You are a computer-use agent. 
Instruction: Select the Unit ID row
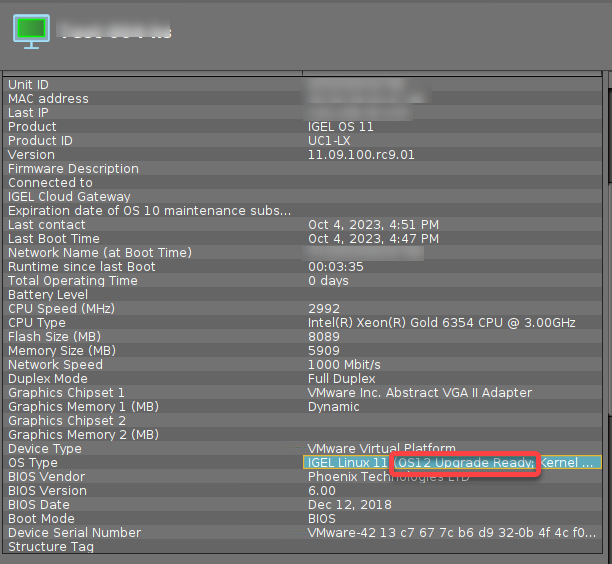28,85
